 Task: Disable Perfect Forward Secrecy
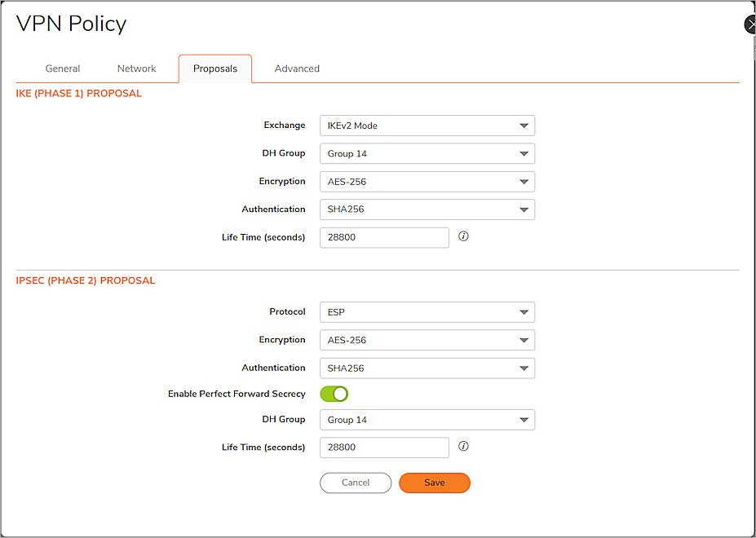334,393
